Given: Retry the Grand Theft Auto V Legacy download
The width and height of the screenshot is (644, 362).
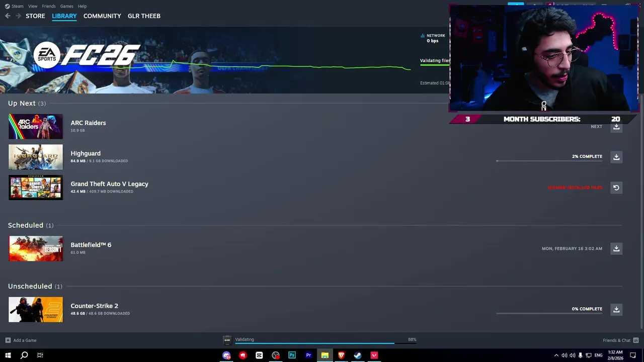Looking at the screenshot, I should click(x=616, y=188).
